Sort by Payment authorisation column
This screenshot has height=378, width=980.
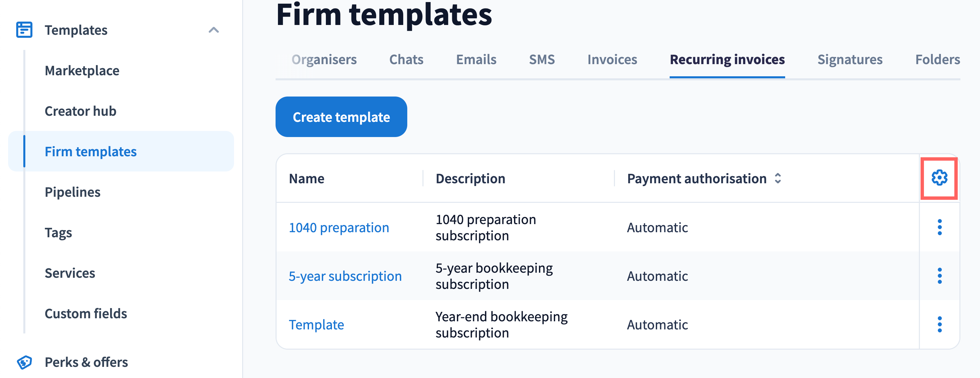(778, 178)
